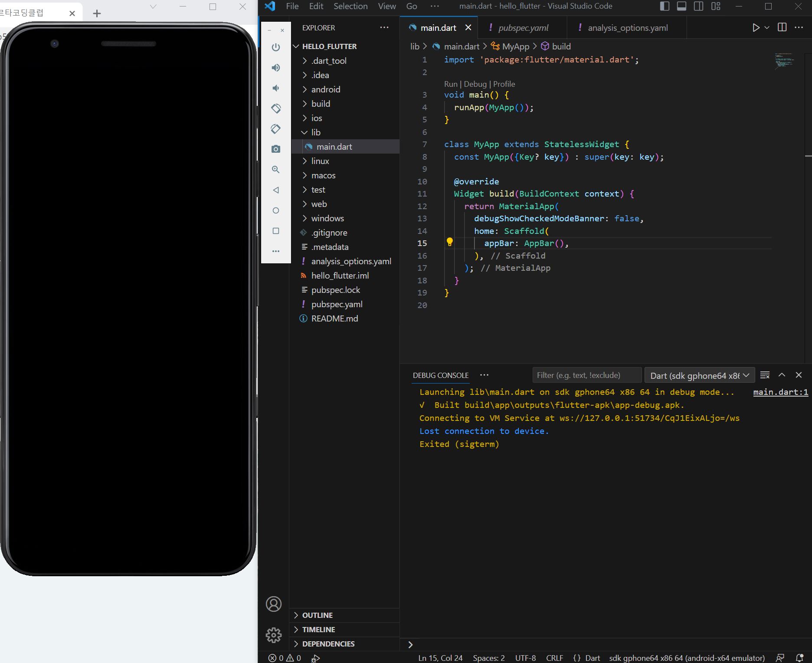Click the lightbulb code action on line 15
The image size is (812, 663).
(x=450, y=242)
